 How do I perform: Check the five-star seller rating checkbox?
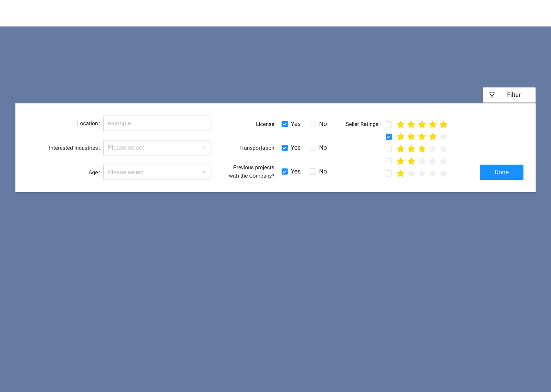point(389,124)
